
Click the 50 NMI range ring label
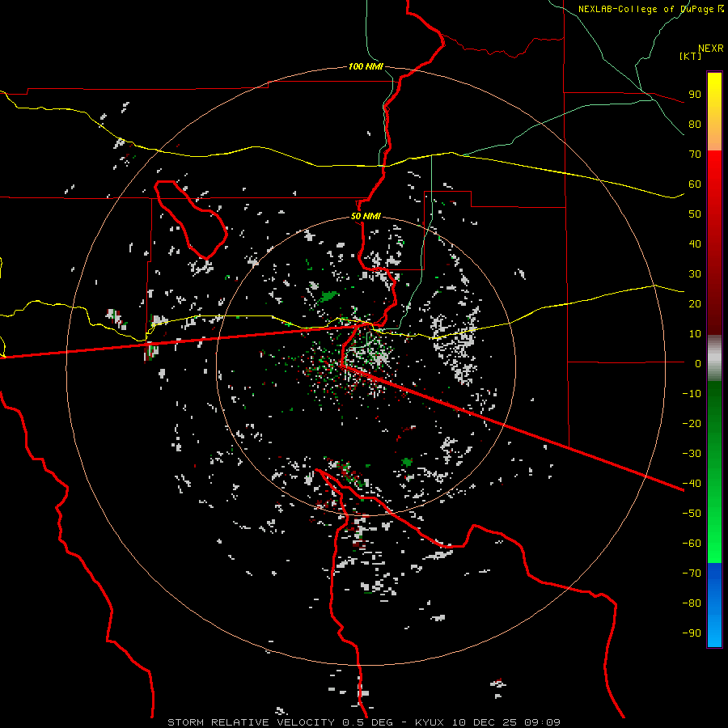366,216
